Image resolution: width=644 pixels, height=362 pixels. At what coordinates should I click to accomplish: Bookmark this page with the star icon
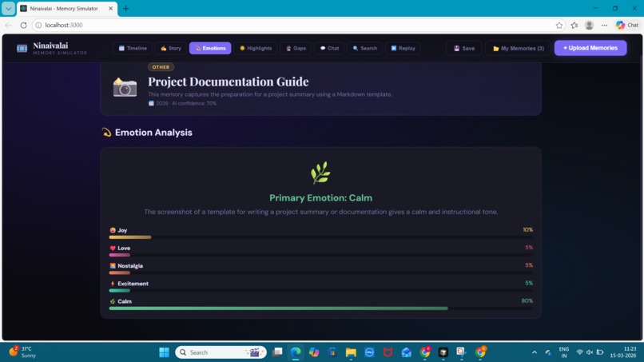(559, 25)
